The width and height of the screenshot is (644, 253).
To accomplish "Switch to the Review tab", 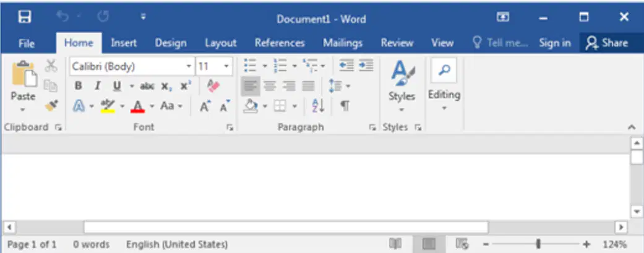I will tap(397, 43).
